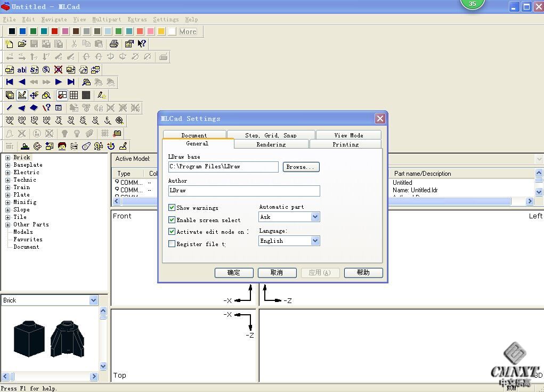Expand the Brick tree node

[7, 158]
